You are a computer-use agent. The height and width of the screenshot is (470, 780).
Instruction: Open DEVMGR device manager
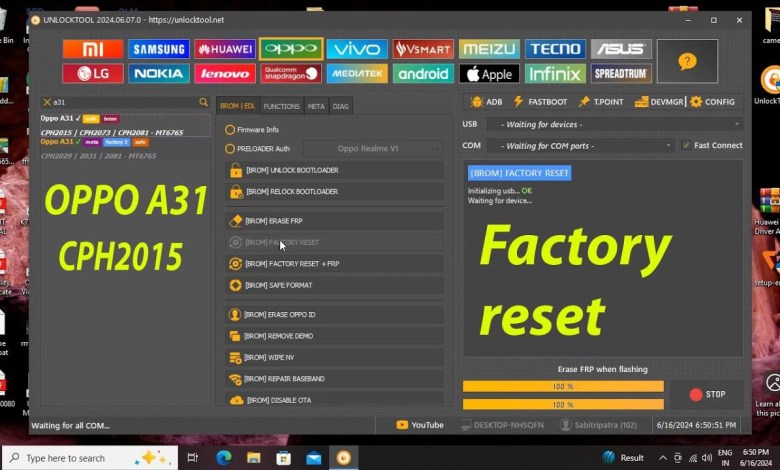659,101
